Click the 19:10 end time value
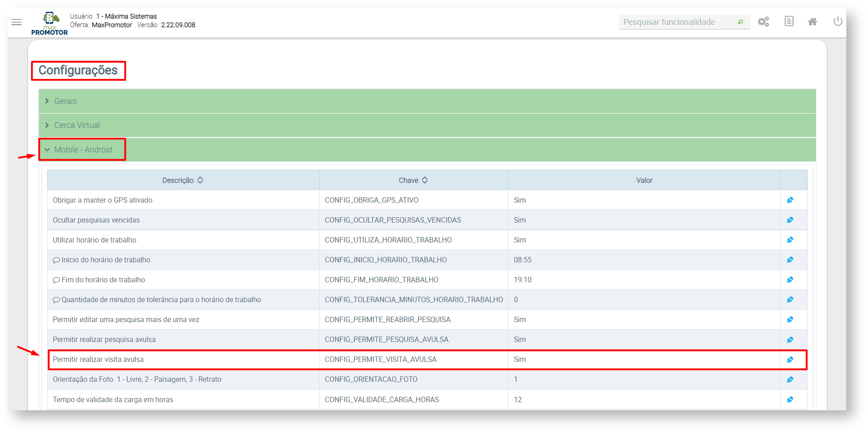 (x=523, y=280)
